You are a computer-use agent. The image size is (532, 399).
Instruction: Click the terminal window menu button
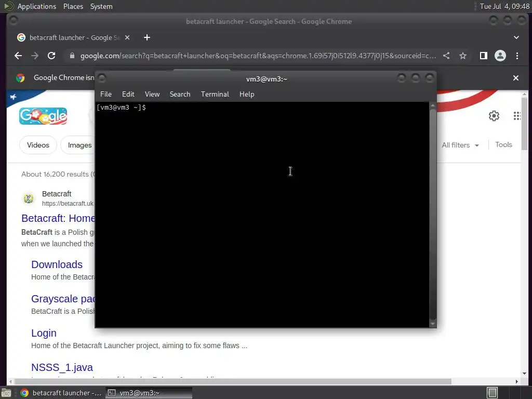point(102,78)
